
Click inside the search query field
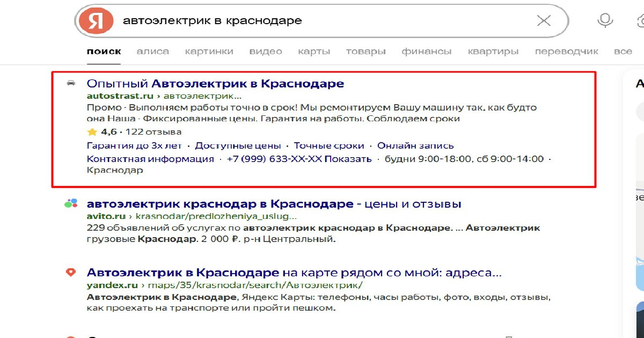322,21
